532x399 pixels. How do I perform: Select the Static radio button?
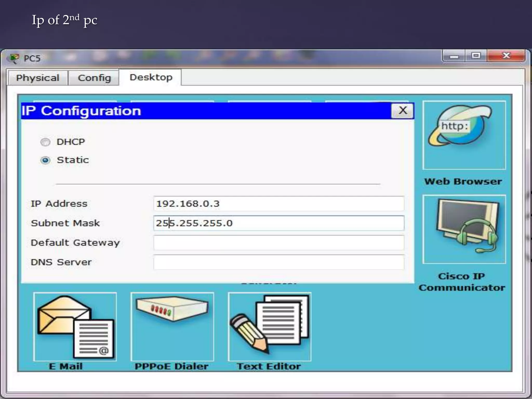(x=45, y=160)
